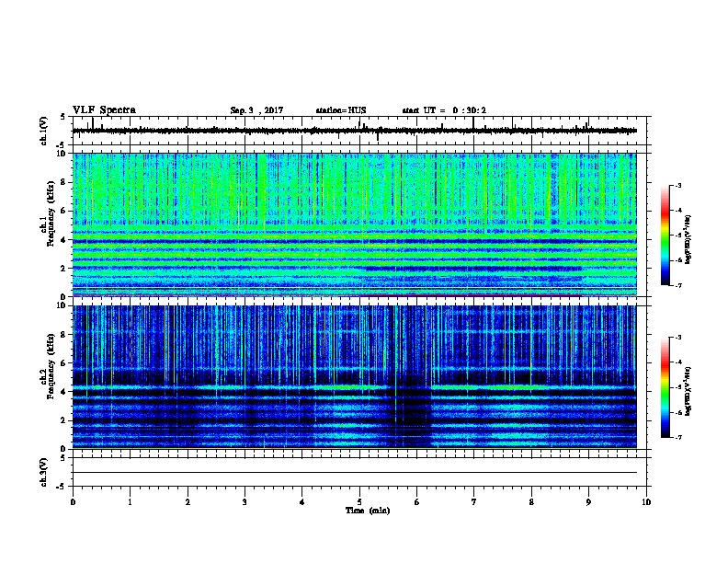Viewport: 728px width, 563px height.
Task: Click the ch.2 spectrogram color bar
Action: coord(665,387)
